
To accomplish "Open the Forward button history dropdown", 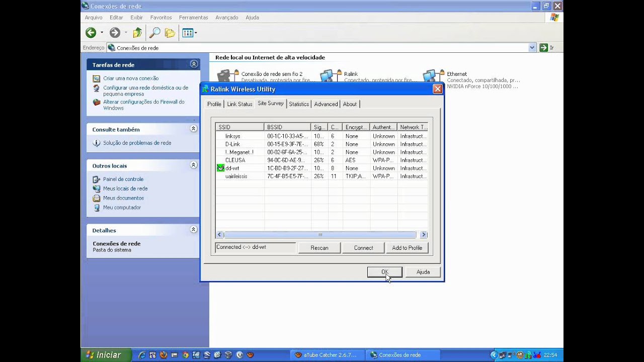I will pos(126,33).
